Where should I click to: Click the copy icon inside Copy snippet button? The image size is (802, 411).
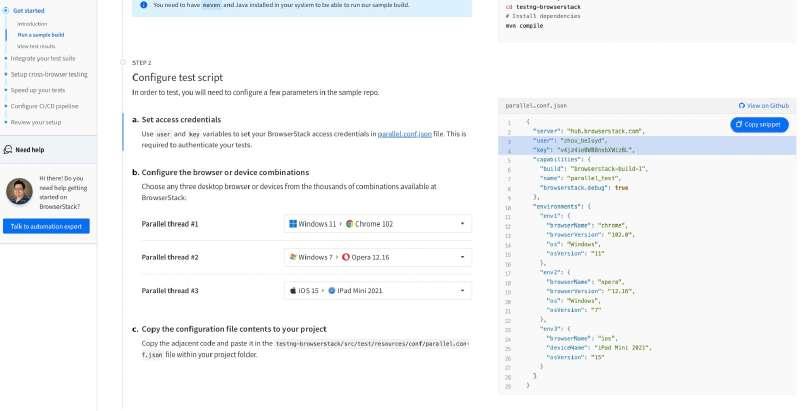pyautogui.click(x=739, y=124)
